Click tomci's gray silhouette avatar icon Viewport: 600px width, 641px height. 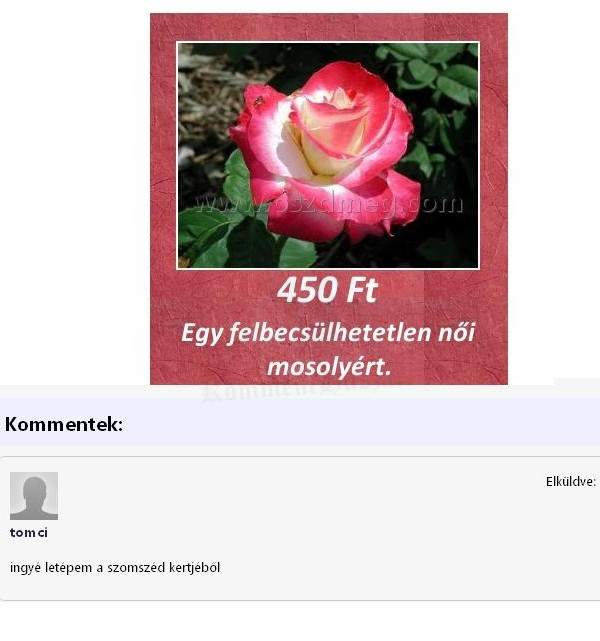pyautogui.click(x=34, y=496)
